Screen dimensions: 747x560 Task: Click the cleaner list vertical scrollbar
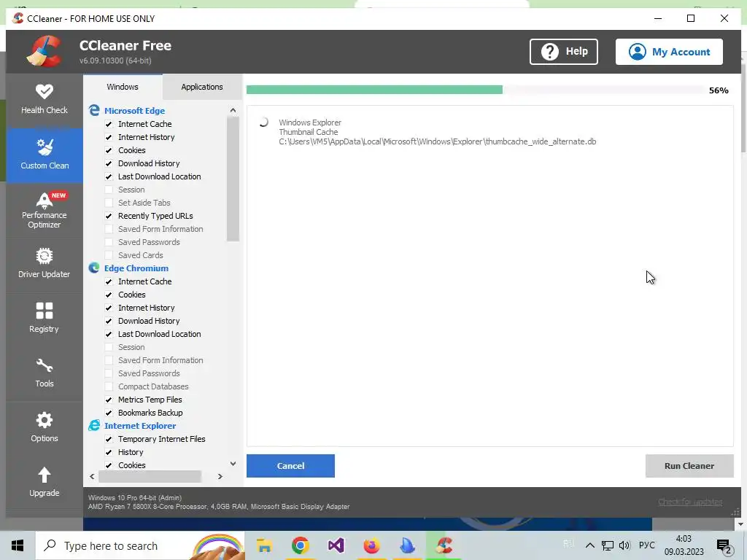coord(233,179)
